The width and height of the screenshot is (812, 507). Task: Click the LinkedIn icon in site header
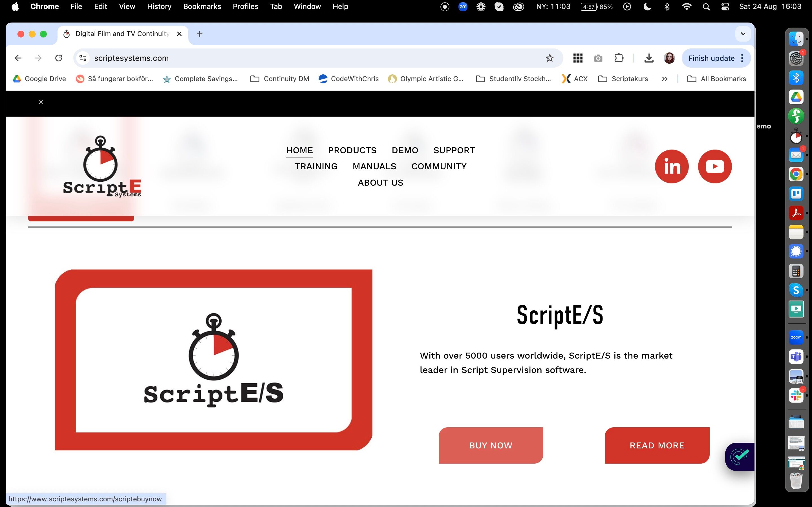click(x=671, y=166)
